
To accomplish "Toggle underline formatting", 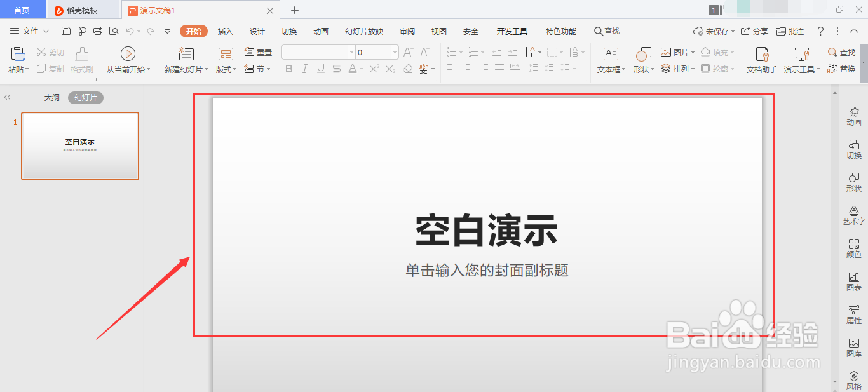I will (x=320, y=69).
